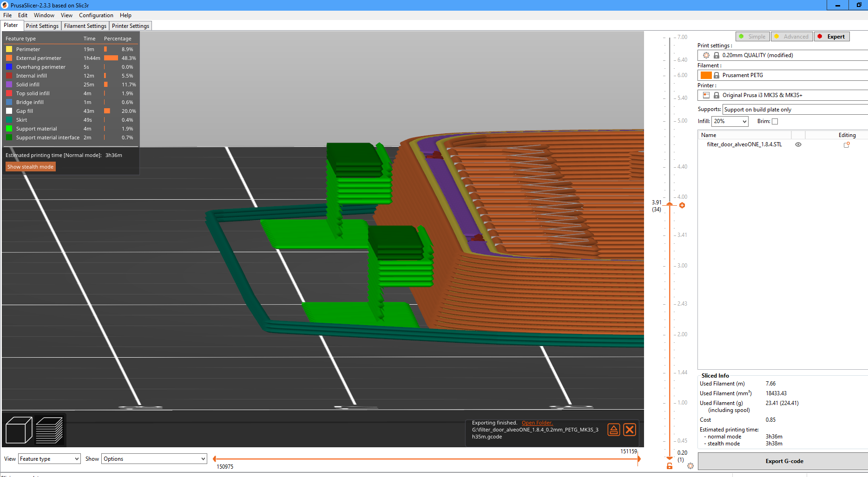Click the orange Prusament PETG filament color swatch
The image size is (868, 477).
click(706, 75)
